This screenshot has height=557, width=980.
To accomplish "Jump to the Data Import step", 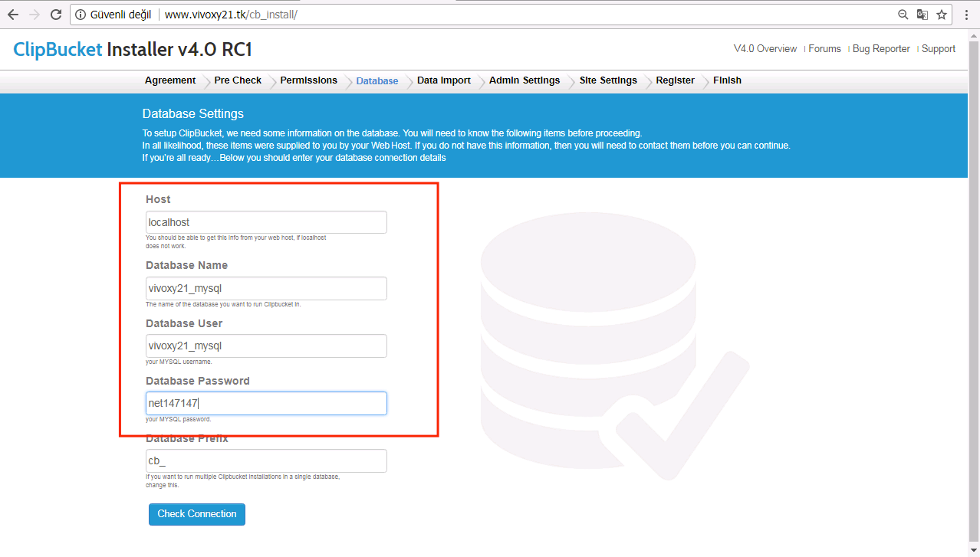I will [444, 80].
